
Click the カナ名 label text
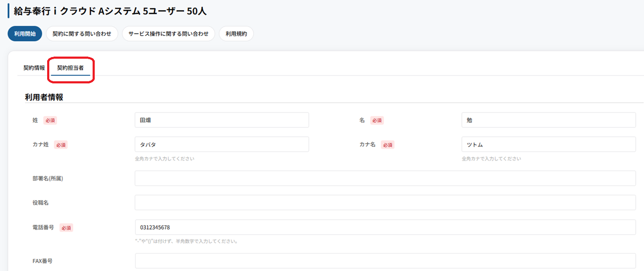pyautogui.click(x=367, y=144)
